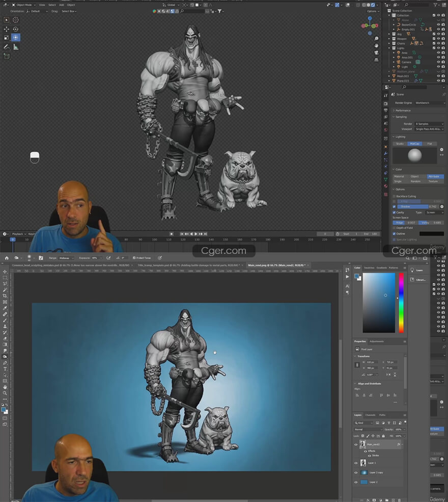Switch to the Channels tab
The height and width of the screenshot is (502, 448).
[x=370, y=415]
